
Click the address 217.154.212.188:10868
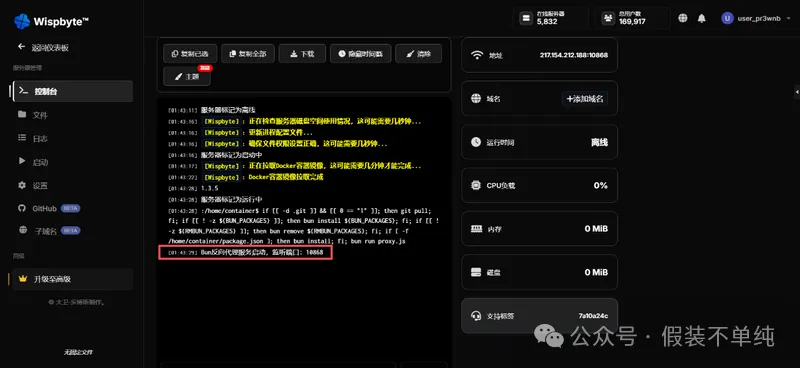point(573,55)
